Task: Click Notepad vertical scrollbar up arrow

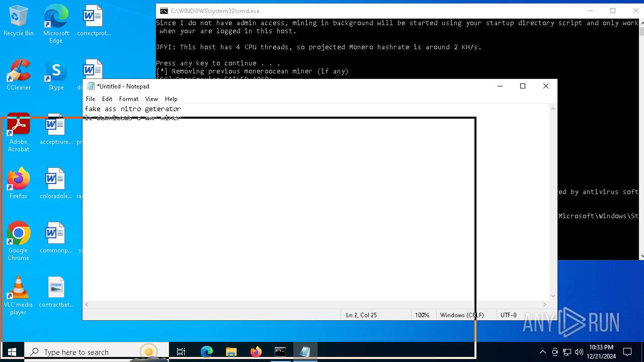Action: point(553,108)
